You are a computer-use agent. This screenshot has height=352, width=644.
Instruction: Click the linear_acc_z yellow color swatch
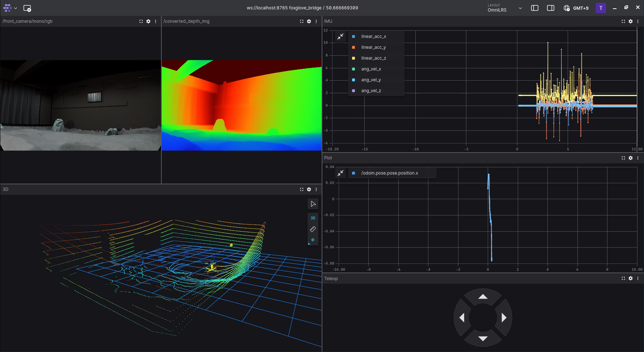point(353,58)
